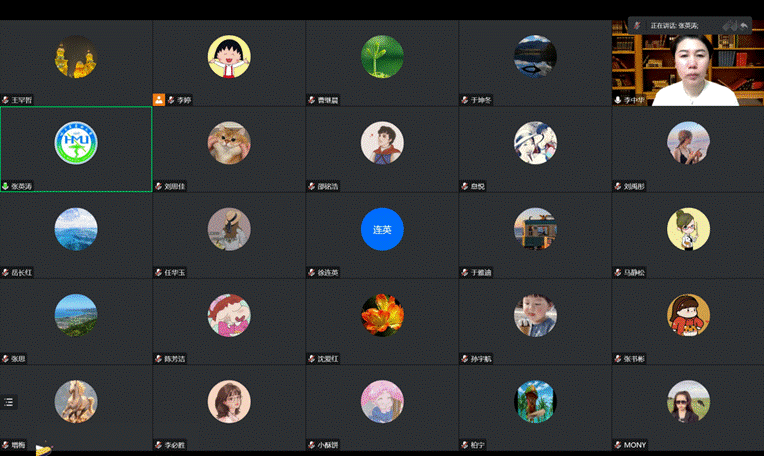
Task: Click the rightmost arrow icon in speaker banner
Action: 744,25
